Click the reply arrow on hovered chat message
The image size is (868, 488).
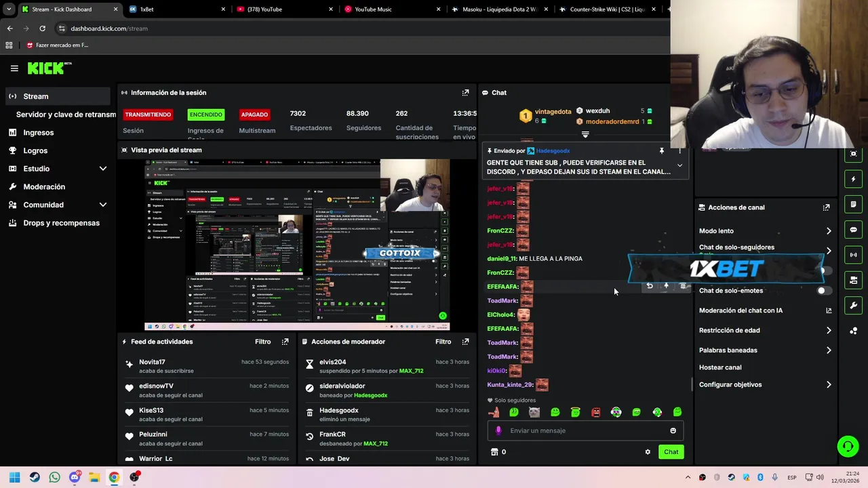(x=650, y=286)
